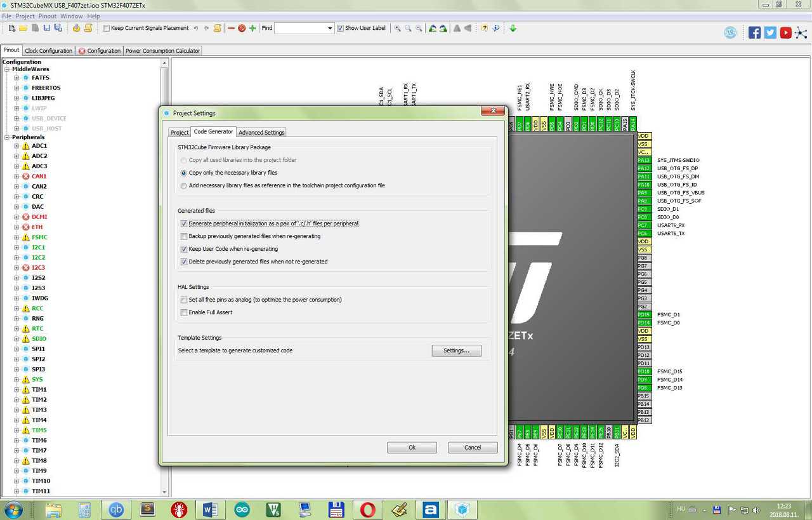Open qBittorrent from the taskbar
The height and width of the screenshot is (520, 812).
click(116, 509)
